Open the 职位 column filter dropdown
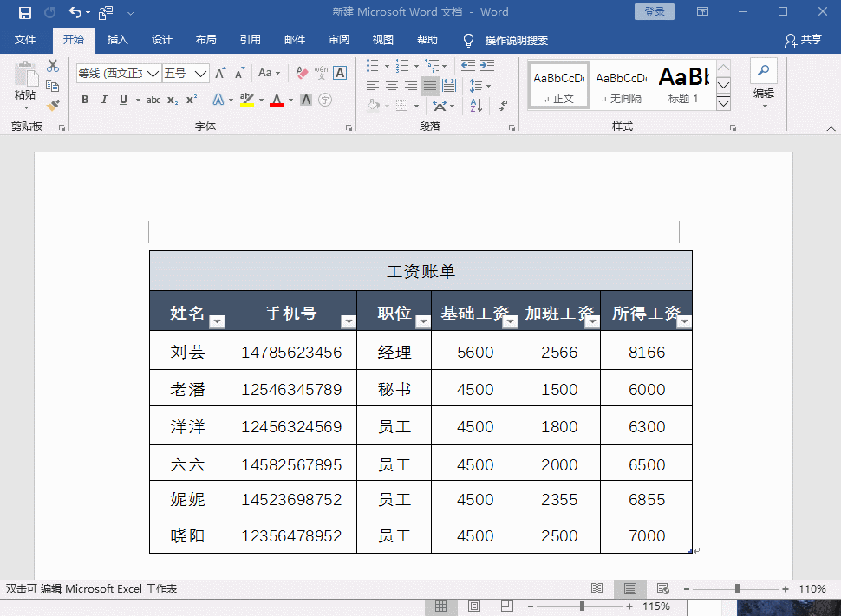The width and height of the screenshot is (841, 616). tap(423, 321)
